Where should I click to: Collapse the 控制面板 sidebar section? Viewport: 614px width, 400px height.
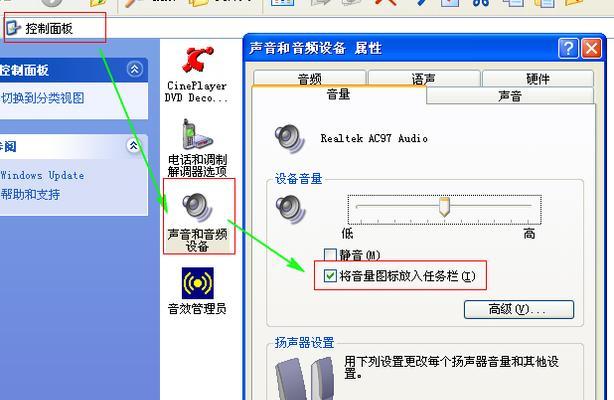pyautogui.click(x=135, y=69)
